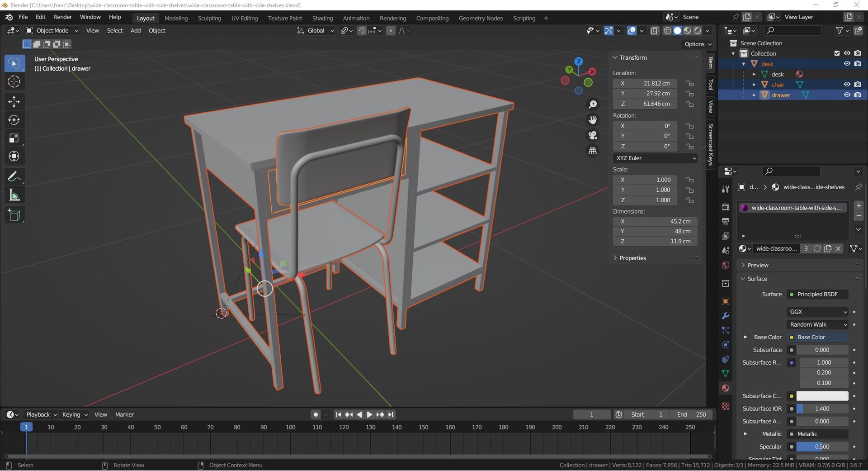Viewport: 868px width, 471px height.
Task: Switch to the Geometry Nodes workspace tab
Action: (481, 18)
